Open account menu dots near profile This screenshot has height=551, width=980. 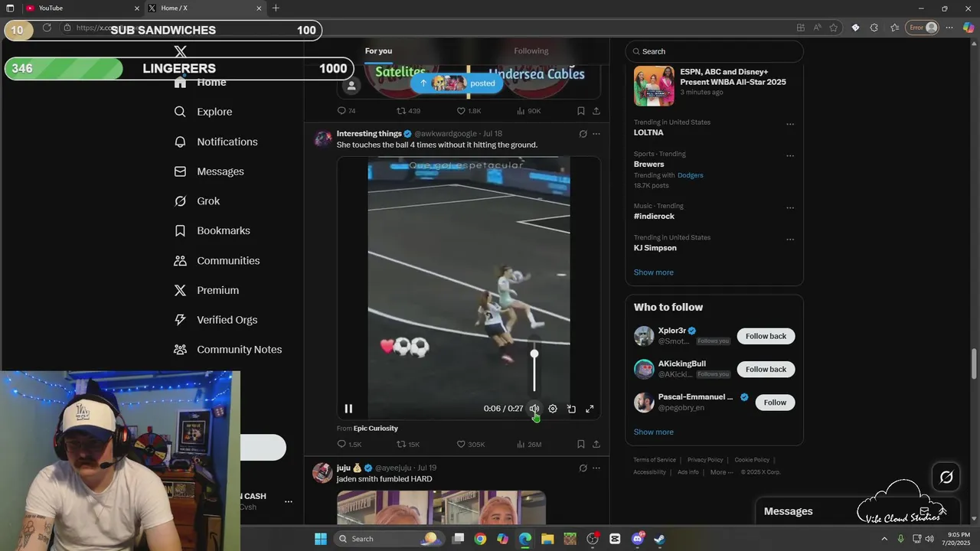click(x=289, y=502)
